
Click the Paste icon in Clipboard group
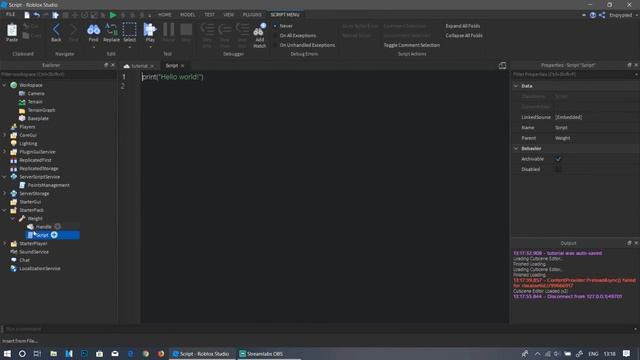tap(12, 30)
